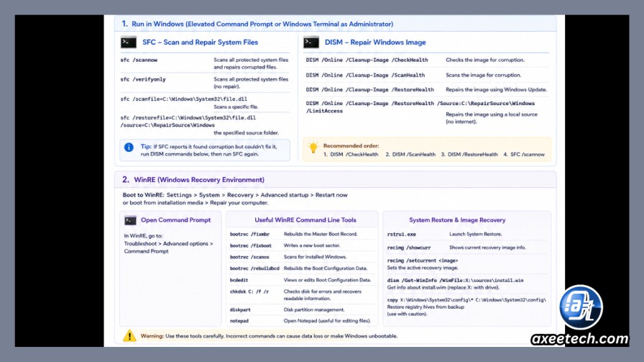Click 'Troubleshoot > Advanced options >' text
The width and height of the screenshot is (644, 362).
[168, 243]
